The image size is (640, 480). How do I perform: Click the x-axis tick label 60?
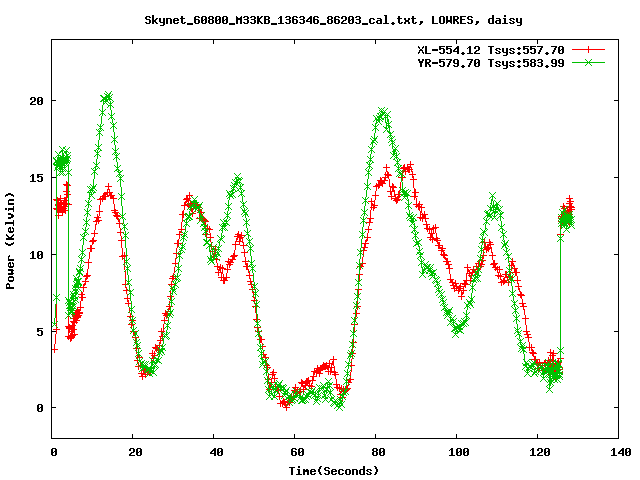coord(297,452)
